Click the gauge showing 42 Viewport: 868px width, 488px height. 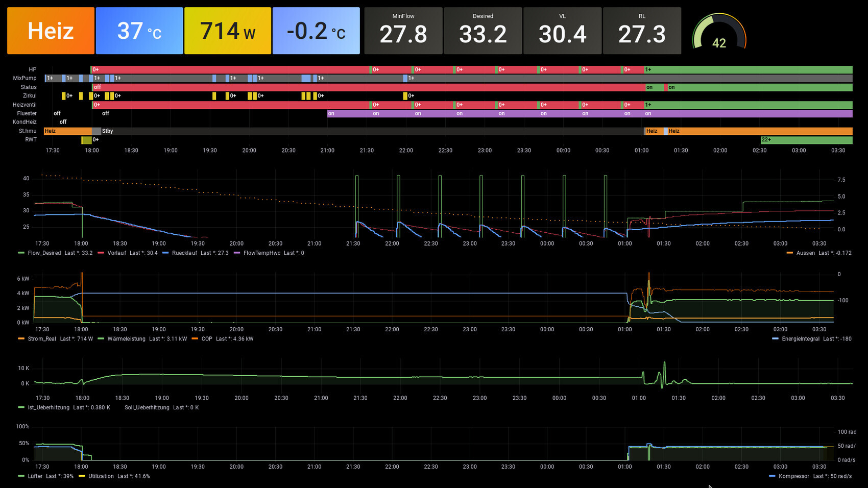719,33
